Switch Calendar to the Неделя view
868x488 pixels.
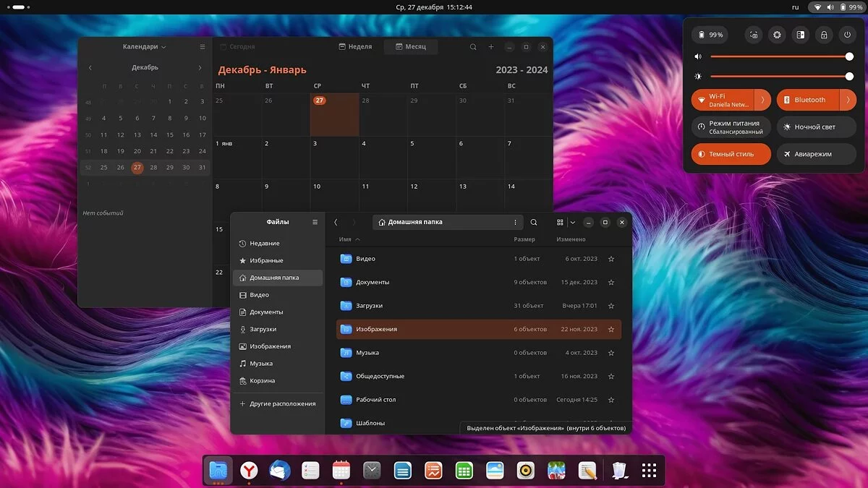tap(355, 47)
